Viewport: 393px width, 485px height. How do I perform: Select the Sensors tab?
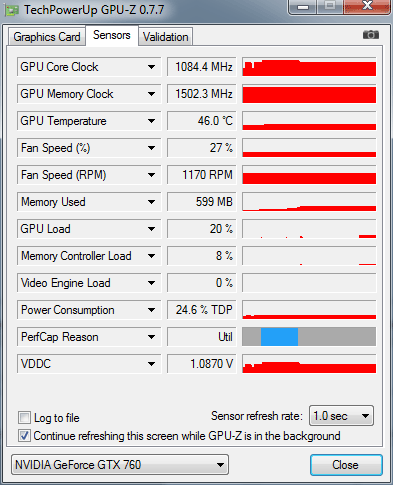112,35
